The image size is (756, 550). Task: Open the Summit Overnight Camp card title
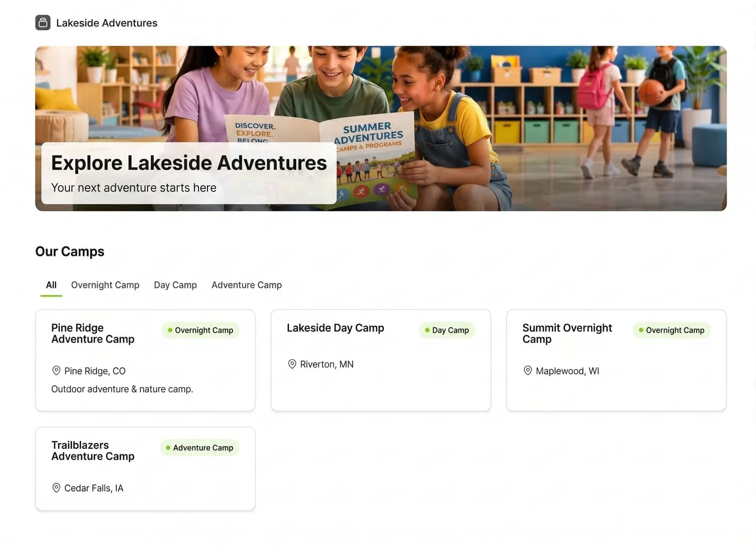tap(567, 333)
